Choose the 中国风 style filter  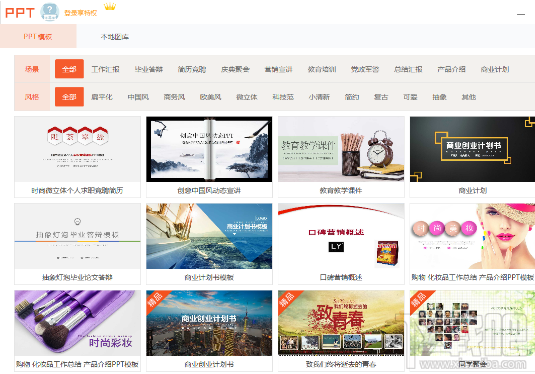pos(138,97)
